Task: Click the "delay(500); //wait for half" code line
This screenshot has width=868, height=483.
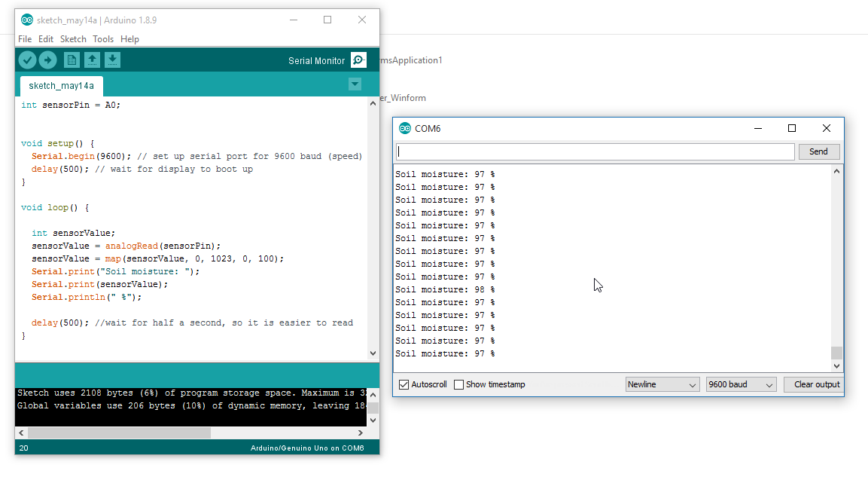Action: pos(192,323)
